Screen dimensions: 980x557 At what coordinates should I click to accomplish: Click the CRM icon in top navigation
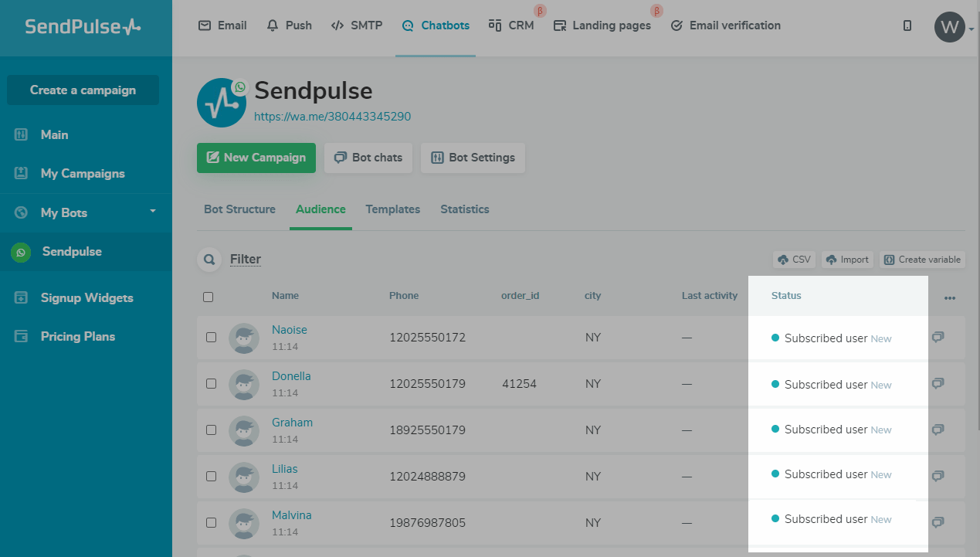[495, 25]
